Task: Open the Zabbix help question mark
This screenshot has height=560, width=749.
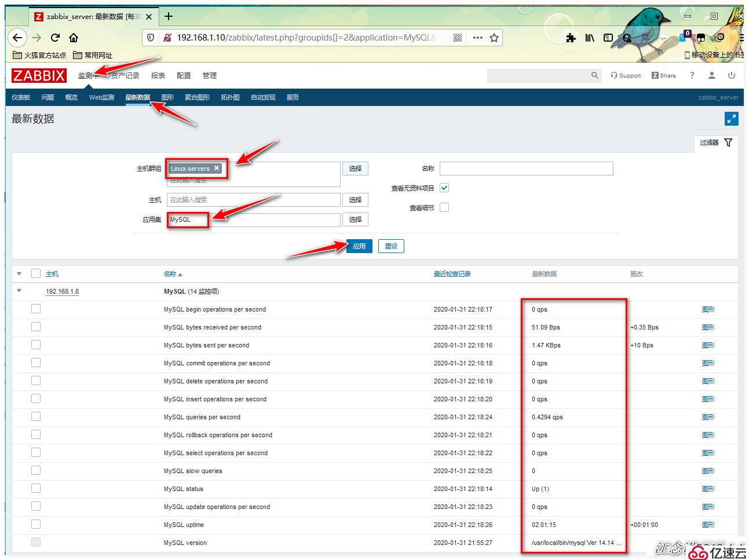Action: (x=692, y=75)
